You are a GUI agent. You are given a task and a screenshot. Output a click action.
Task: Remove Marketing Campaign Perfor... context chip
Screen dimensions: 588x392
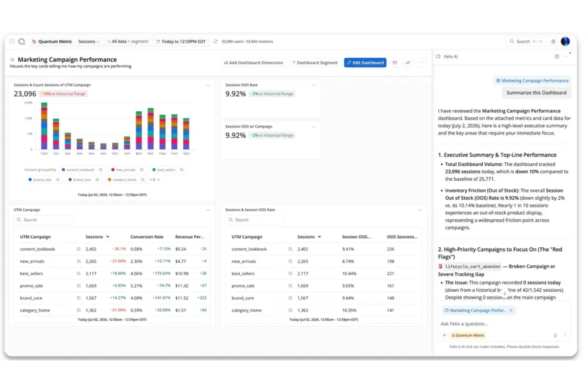click(511, 310)
